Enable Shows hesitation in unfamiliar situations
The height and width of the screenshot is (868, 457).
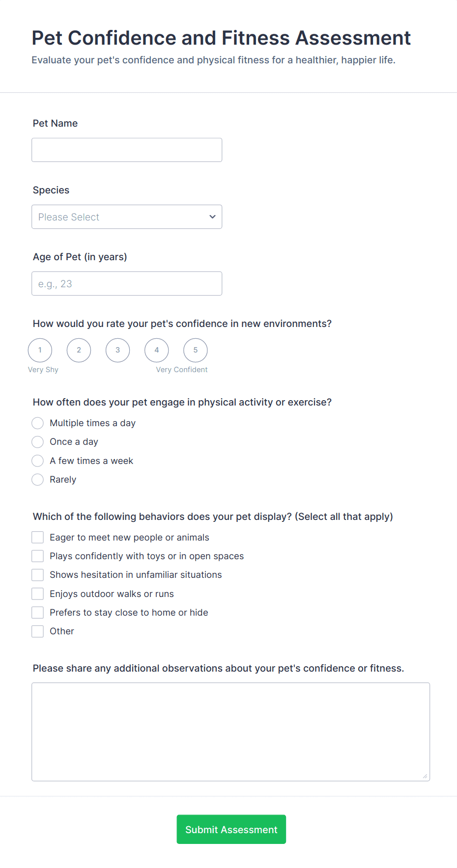coord(38,575)
